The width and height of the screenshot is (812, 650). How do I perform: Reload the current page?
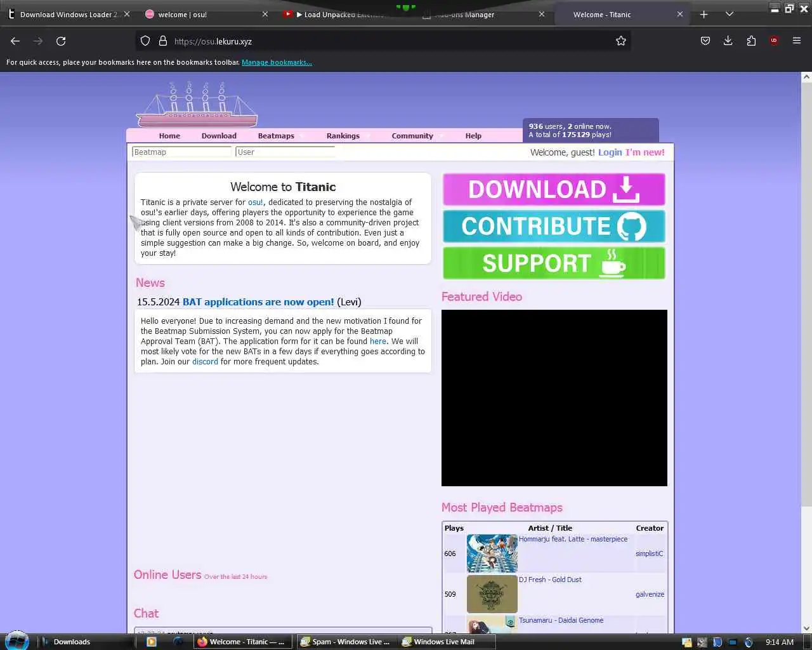(x=61, y=41)
